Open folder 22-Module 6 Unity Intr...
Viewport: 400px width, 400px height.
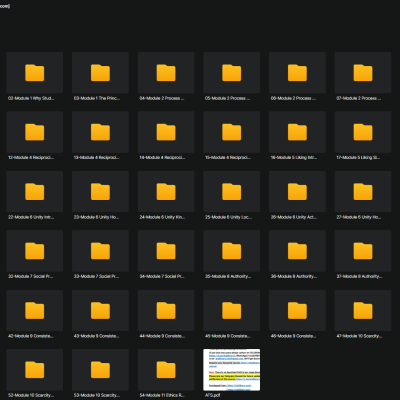(x=35, y=192)
